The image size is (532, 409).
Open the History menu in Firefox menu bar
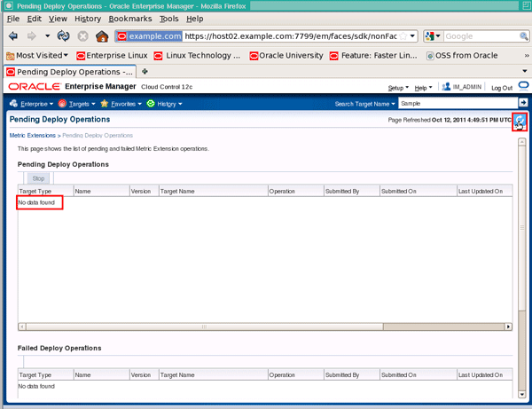88,19
